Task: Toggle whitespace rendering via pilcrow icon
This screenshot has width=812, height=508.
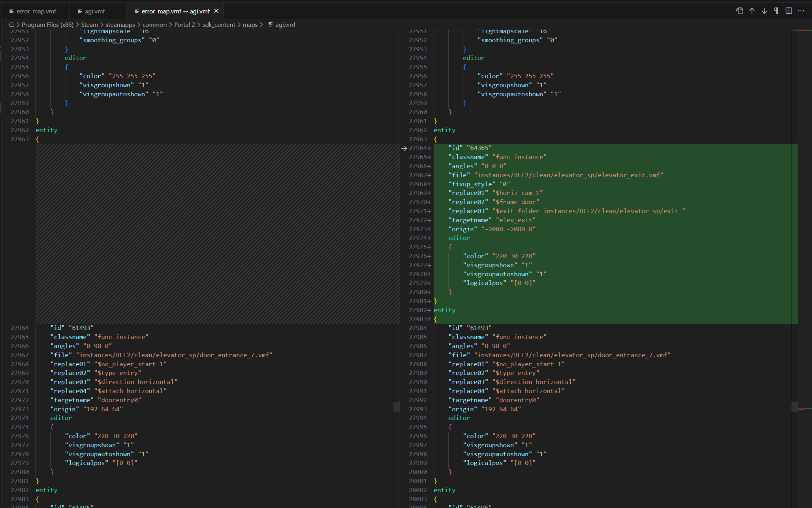Action: [x=776, y=11]
